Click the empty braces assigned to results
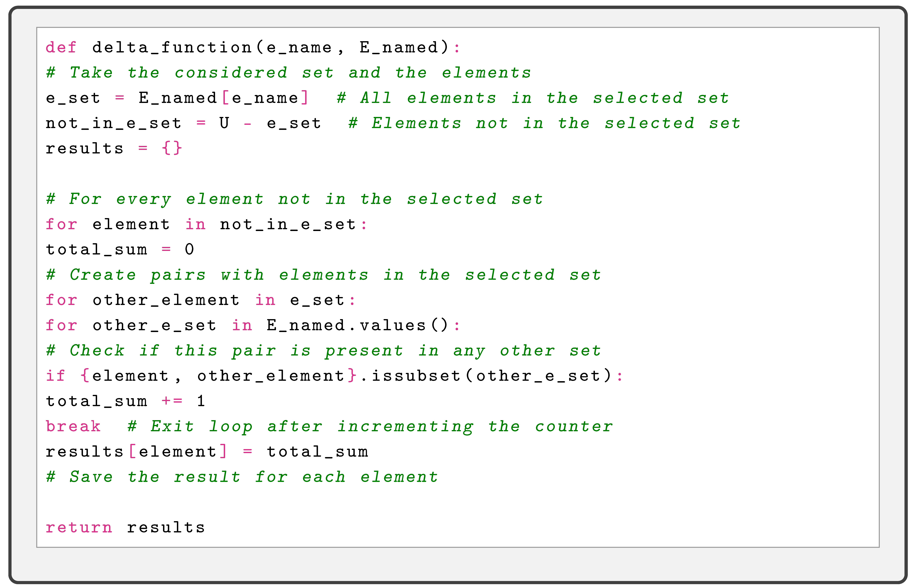Viewport: 913px width, 588px height. point(172,149)
